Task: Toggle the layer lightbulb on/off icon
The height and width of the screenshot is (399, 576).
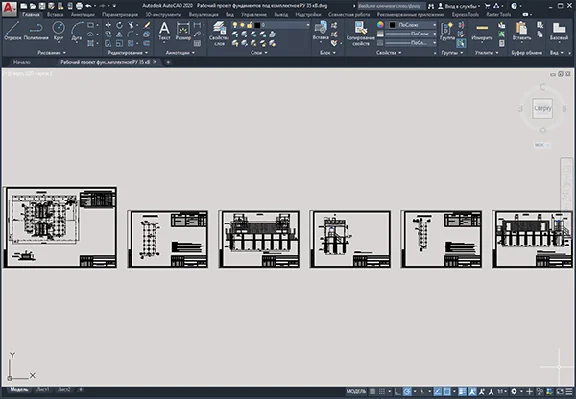Action: pos(235,25)
